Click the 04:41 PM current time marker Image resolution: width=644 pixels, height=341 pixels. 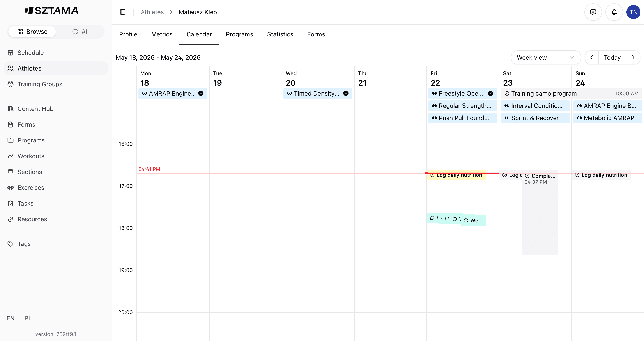point(149,169)
